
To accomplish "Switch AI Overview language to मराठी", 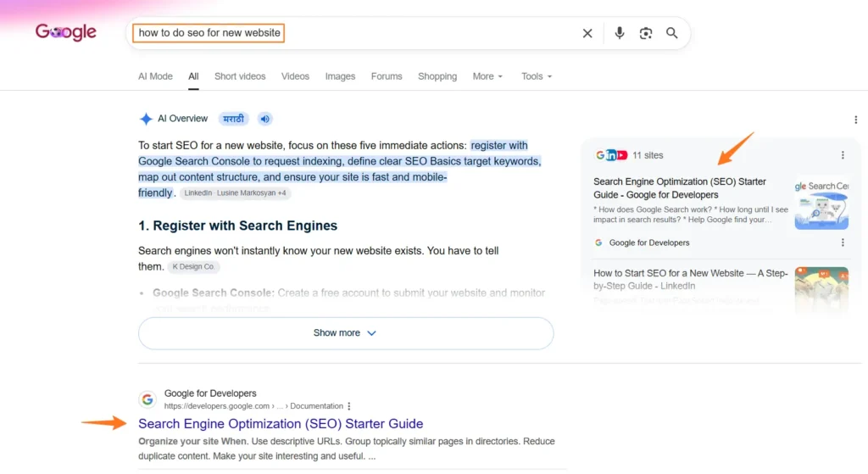I will click(x=233, y=119).
